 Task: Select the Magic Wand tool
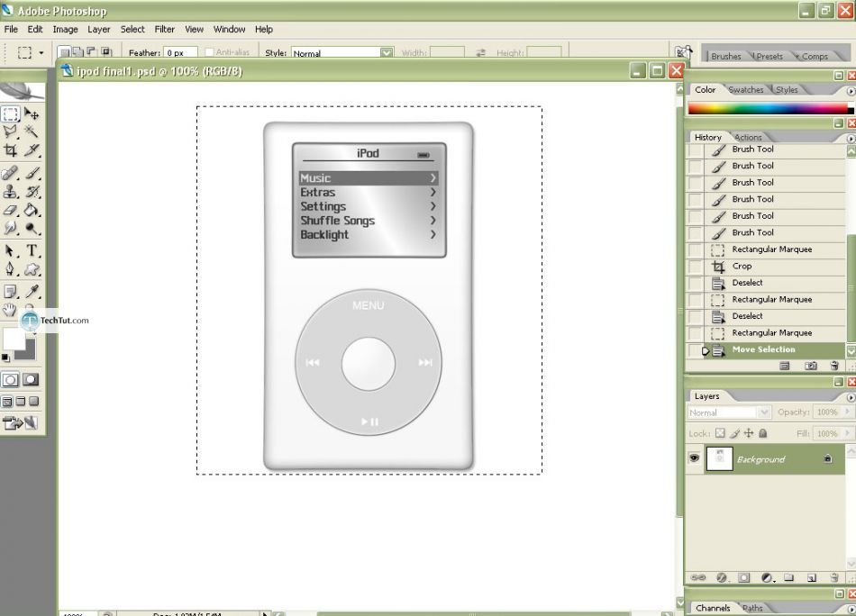pyautogui.click(x=32, y=131)
